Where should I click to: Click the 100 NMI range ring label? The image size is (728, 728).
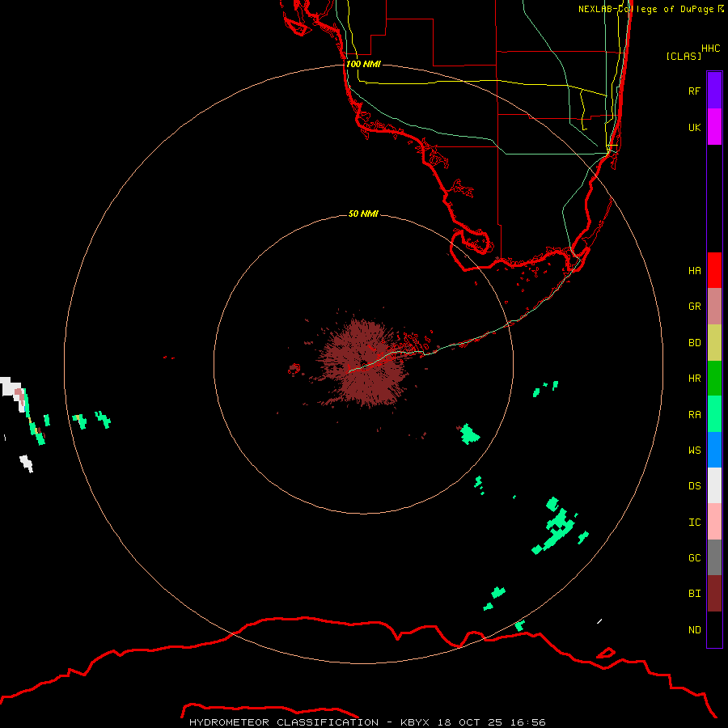pos(363,64)
